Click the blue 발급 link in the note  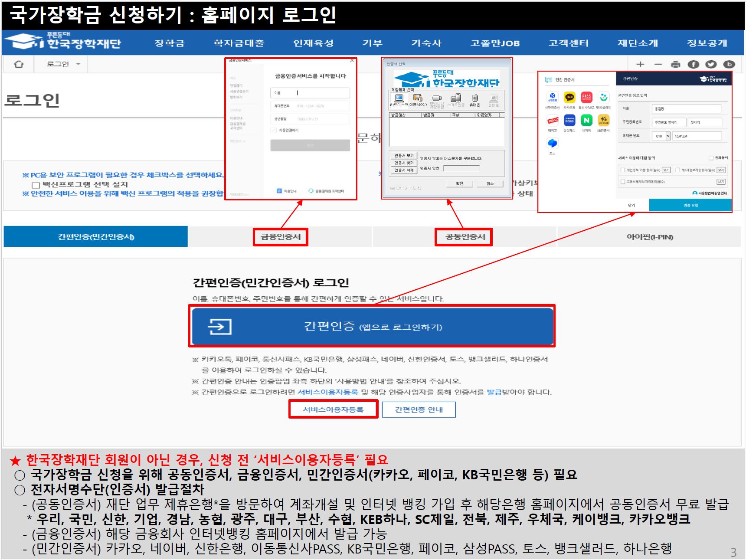point(494,392)
